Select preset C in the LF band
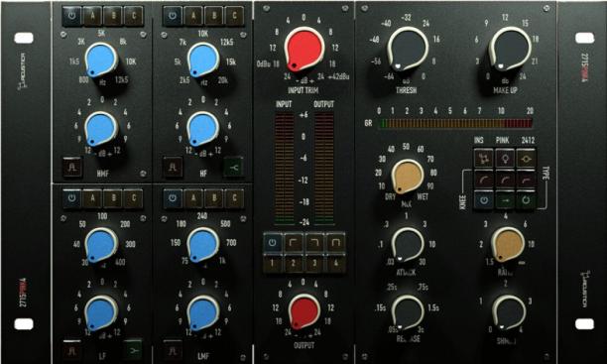607x364 pixels. click(134, 198)
